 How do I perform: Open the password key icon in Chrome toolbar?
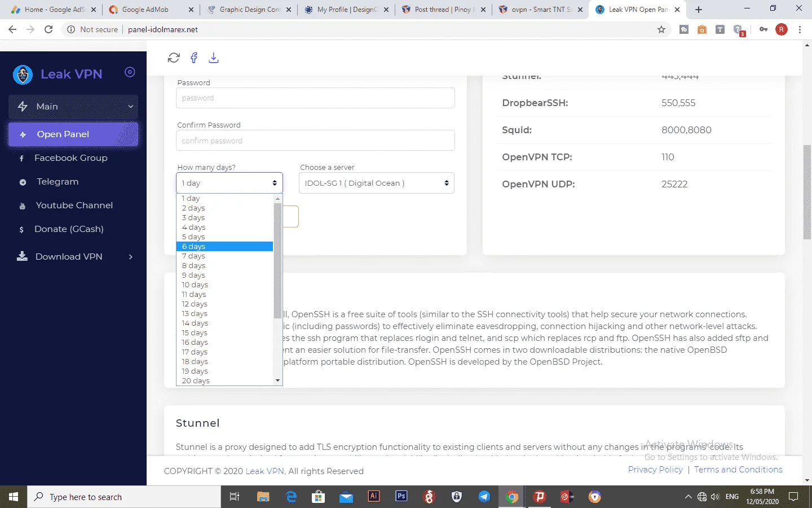click(764, 29)
